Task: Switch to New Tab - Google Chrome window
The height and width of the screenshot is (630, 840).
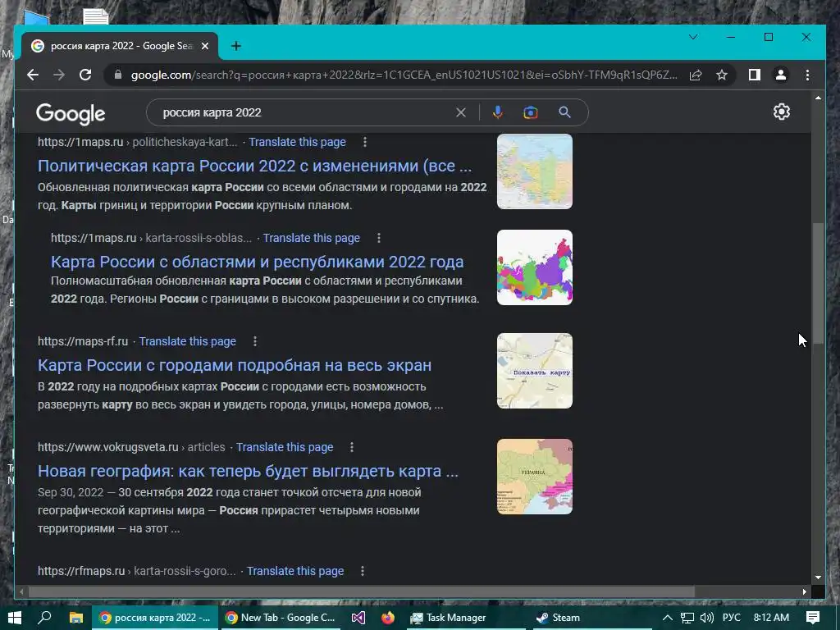Action: [x=280, y=618]
